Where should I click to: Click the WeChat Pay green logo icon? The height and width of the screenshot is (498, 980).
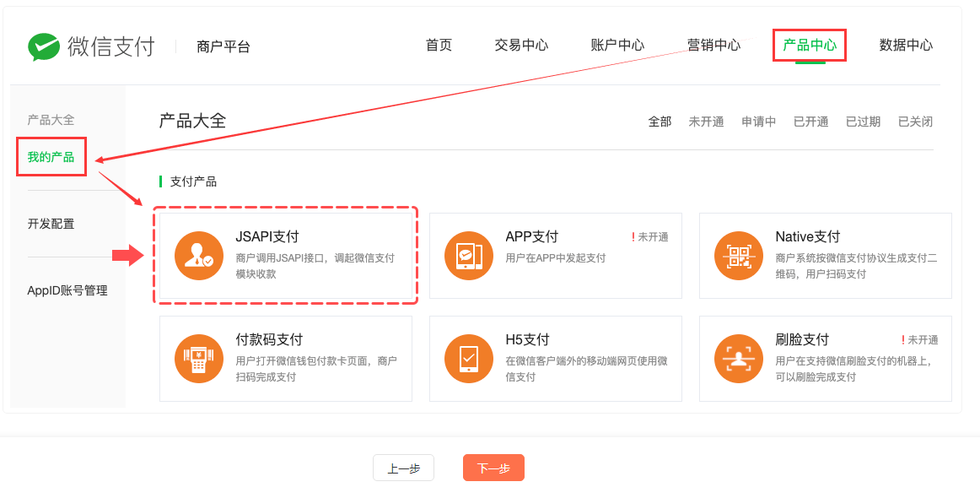click(x=44, y=47)
